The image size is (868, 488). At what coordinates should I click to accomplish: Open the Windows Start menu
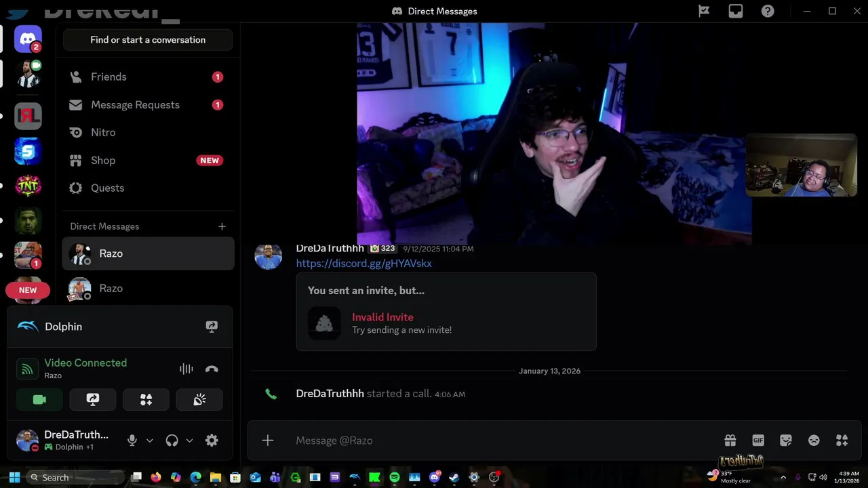pyautogui.click(x=14, y=477)
